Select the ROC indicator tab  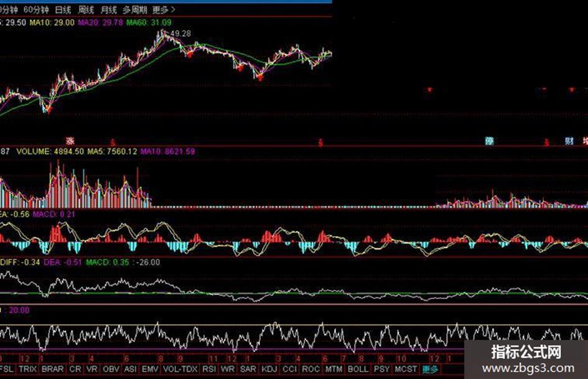[x=311, y=369]
